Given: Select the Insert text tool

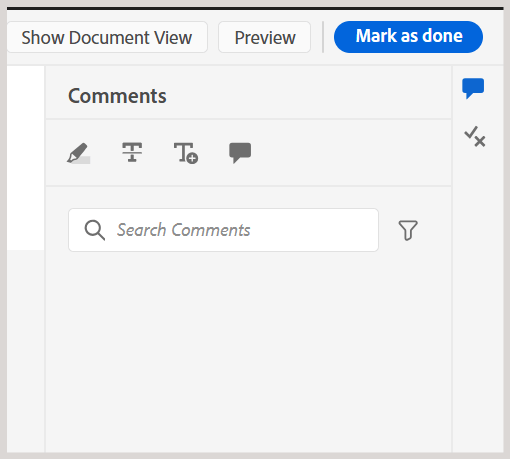Looking at the screenshot, I should tap(186, 153).
